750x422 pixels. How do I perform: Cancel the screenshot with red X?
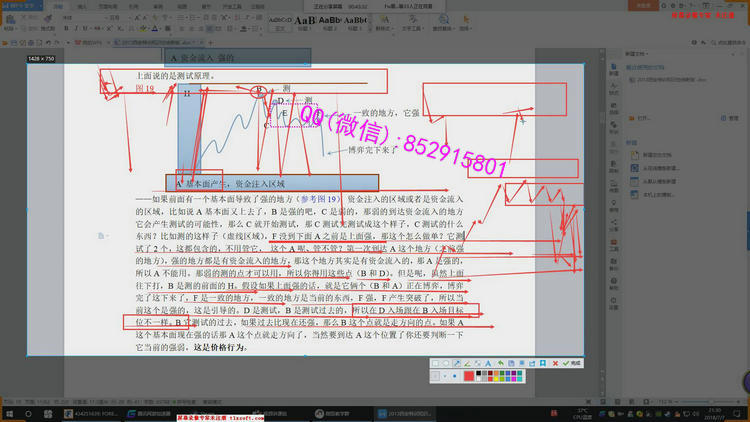(x=556, y=363)
